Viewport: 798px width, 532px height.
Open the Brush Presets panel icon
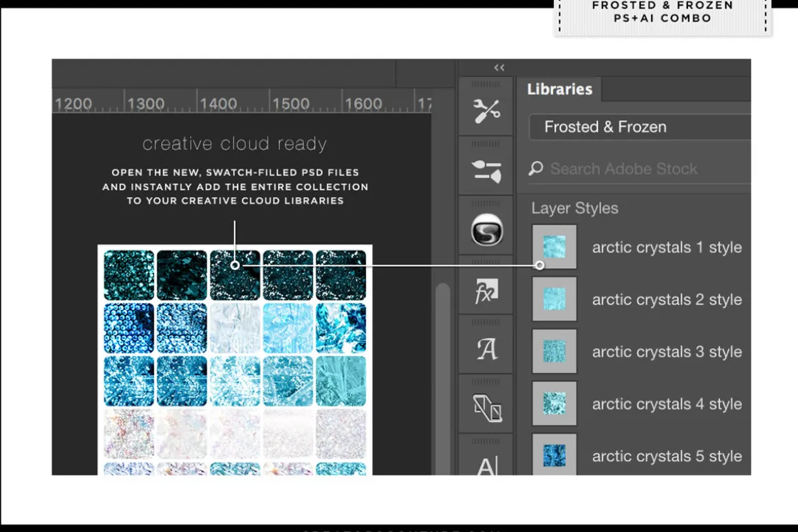pos(486,171)
